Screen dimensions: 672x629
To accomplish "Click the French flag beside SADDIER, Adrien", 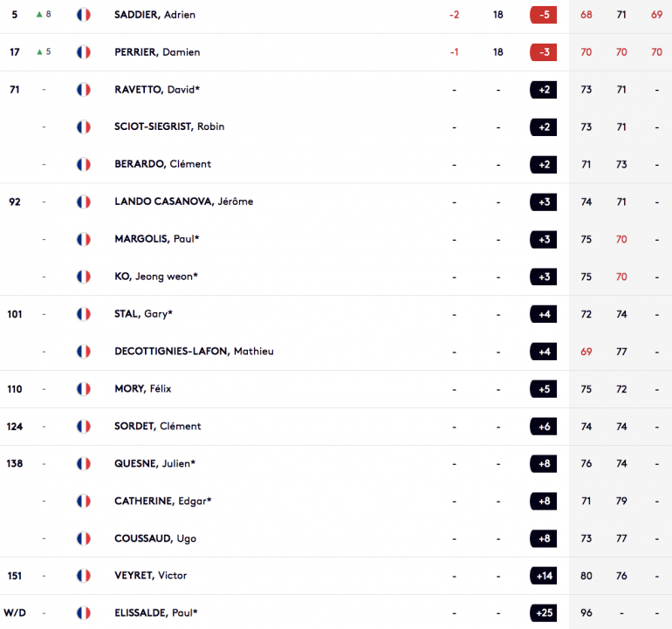I will [84, 15].
